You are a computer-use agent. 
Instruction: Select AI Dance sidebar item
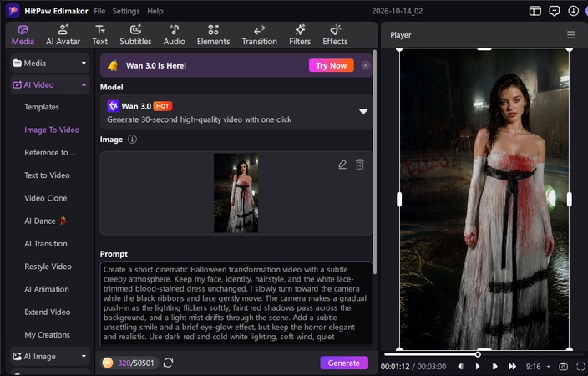coord(45,221)
